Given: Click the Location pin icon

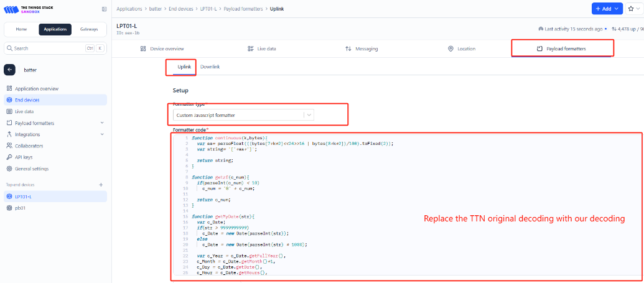Looking at the screenshot, I should [450, 49].
